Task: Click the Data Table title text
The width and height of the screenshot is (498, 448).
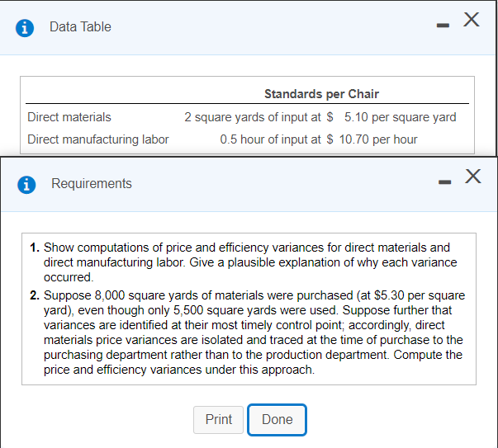Action: [80, 27]
